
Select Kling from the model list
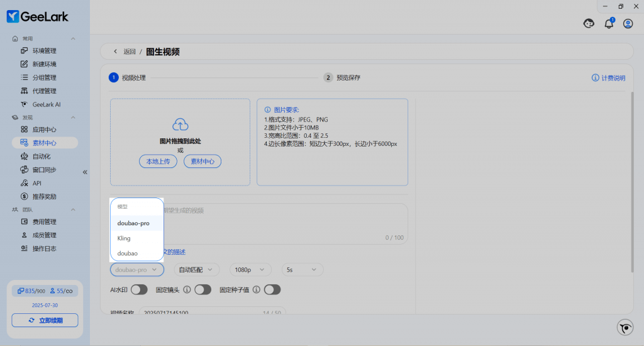(124, 238)
